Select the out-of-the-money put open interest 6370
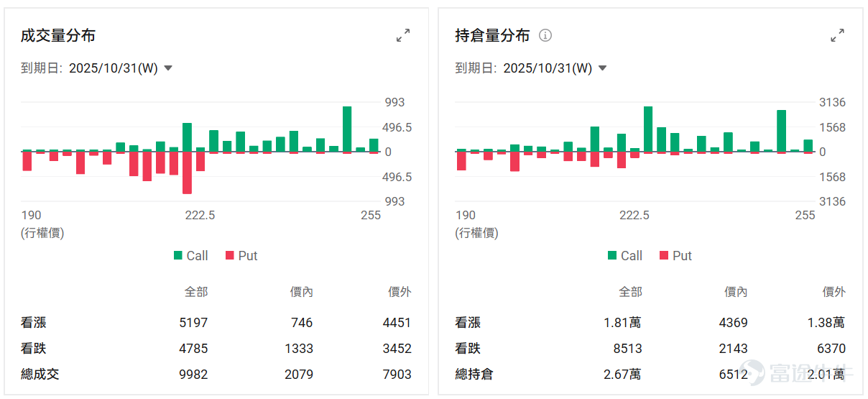 pos(831,349)
